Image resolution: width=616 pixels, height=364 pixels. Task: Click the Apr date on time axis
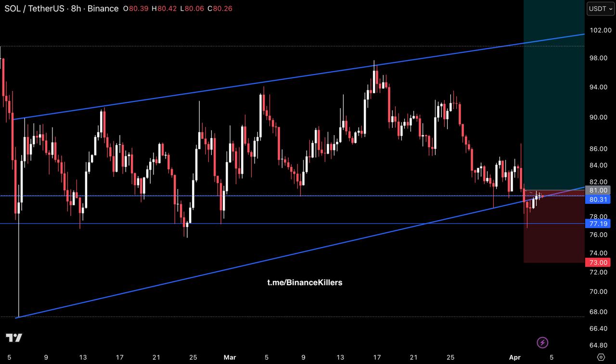[x=514, y=357]
